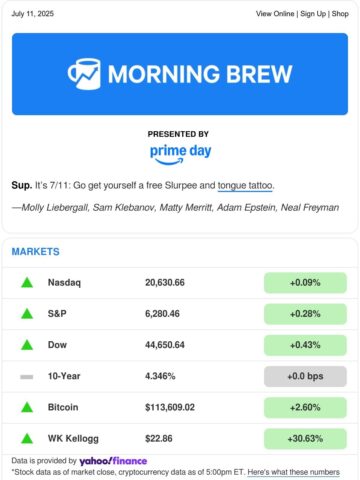Open the Prime Day sponsor logo
The height and width of the screenshot is (480, 360).
pyautogui.click(x=180, y=154)
